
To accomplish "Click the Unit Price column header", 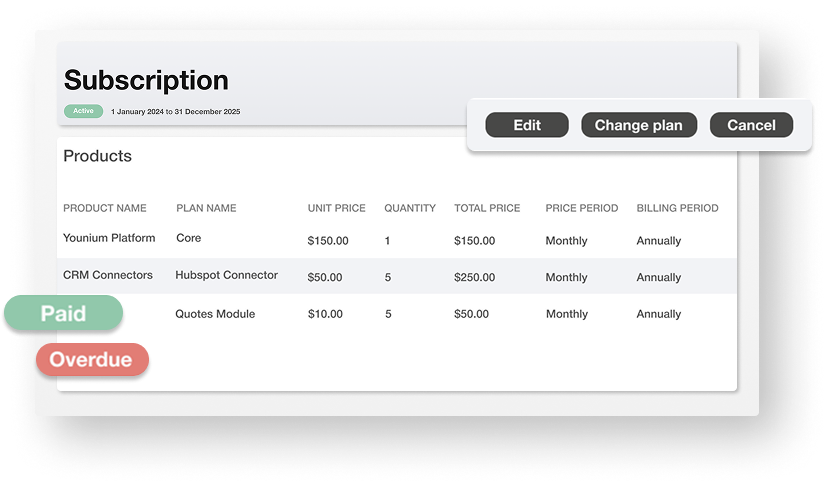I will pos(336,208).
